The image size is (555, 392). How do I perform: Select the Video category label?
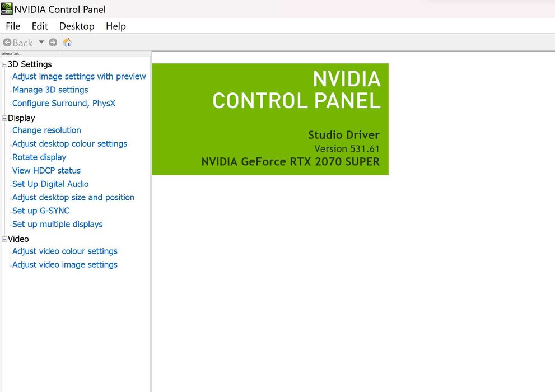click(x=18, y=239)
